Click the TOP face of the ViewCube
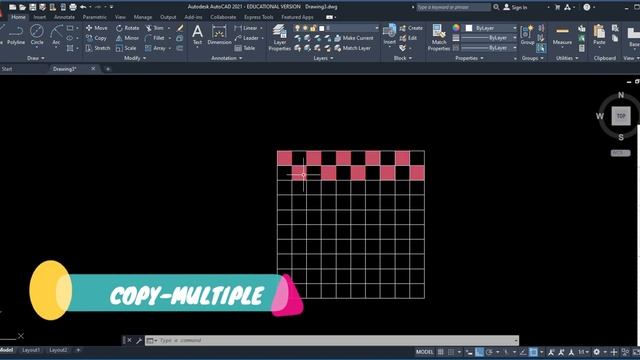 pos(621,116)
